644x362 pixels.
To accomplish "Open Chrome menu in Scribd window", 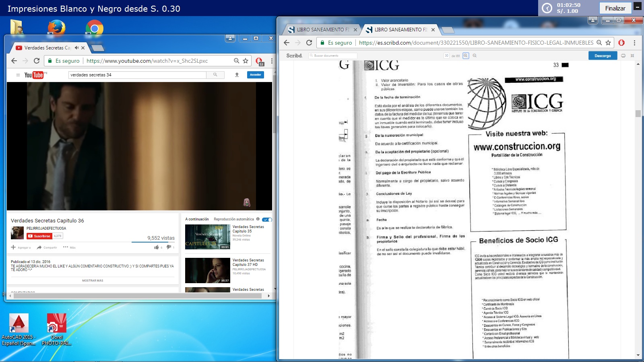I will coord(634,43).
